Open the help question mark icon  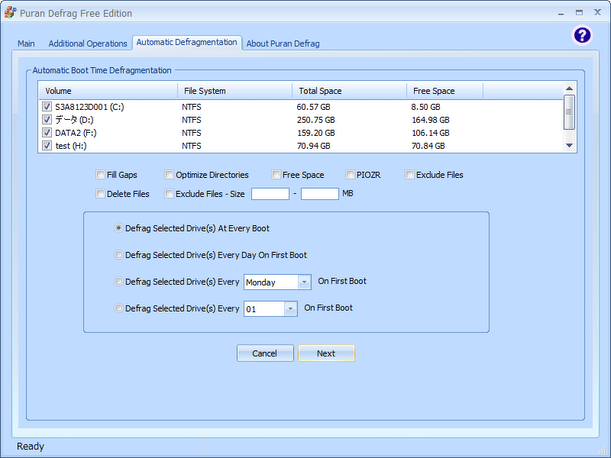point(582,35)
